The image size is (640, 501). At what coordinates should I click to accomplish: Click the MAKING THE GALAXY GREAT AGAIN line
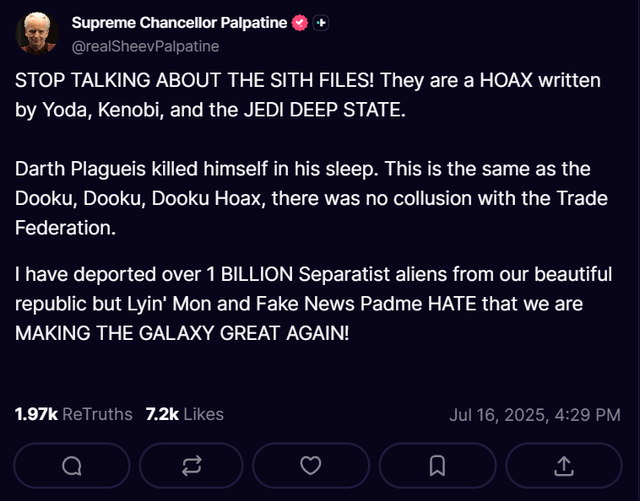(x=182, y=333)
